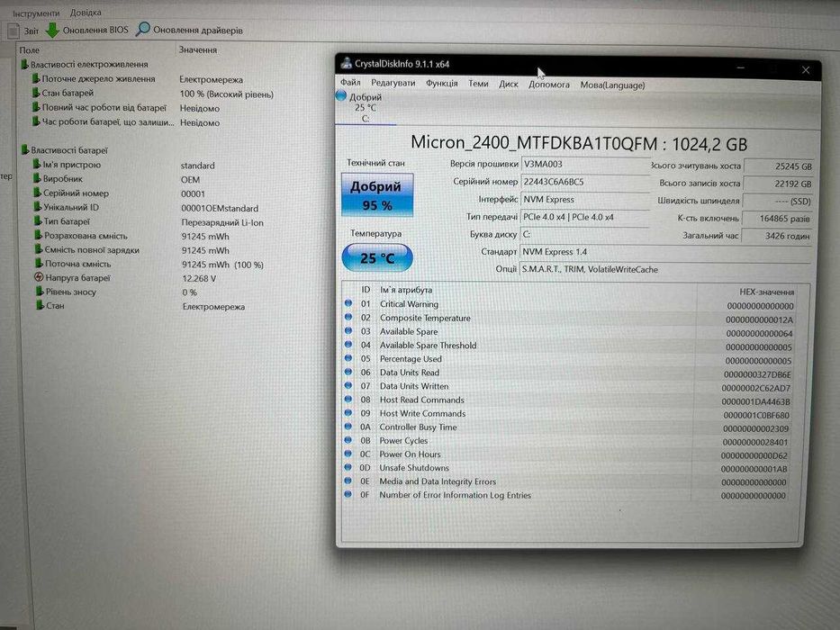
Task: Open the Довідка menu in background window
Action: tap(86, 13)
